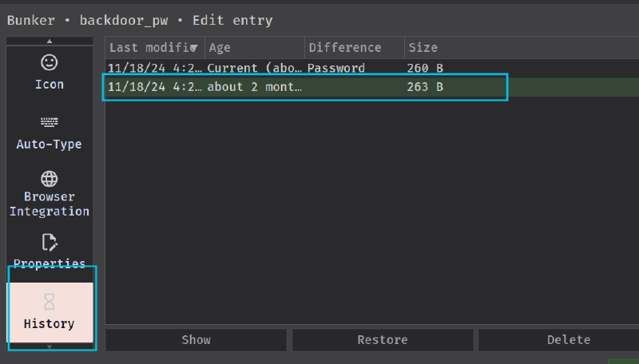Click the "about 2 mont…" age cell
This screenshot has height=364, width=639.
(x=254, y=87)
